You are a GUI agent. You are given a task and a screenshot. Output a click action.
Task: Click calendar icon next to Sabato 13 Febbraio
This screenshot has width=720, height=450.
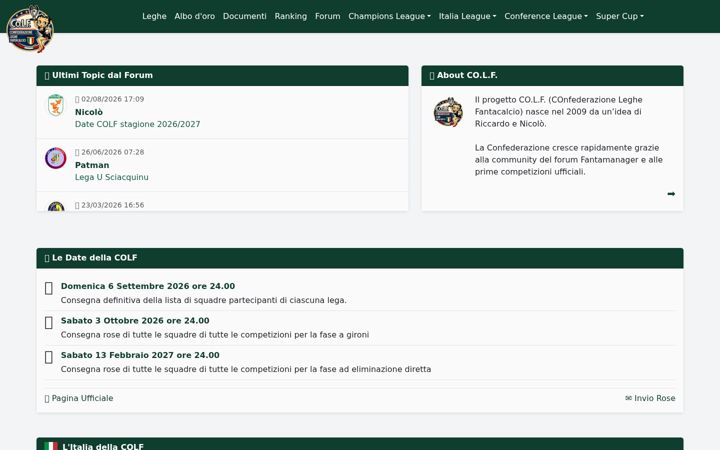[49, 357]
